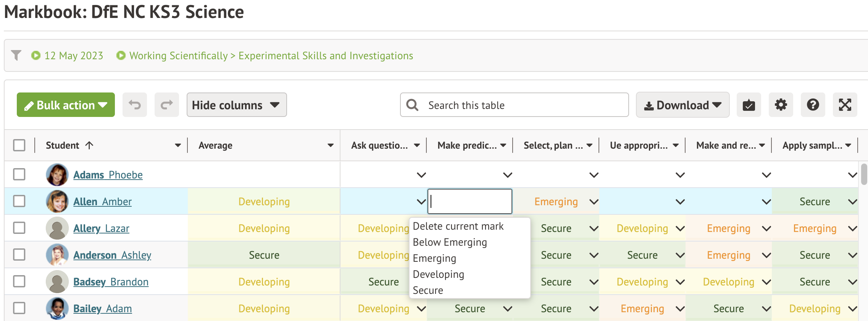Toggle fullscreen with the expand icon
Screen dimensions: 868x321
845,105
